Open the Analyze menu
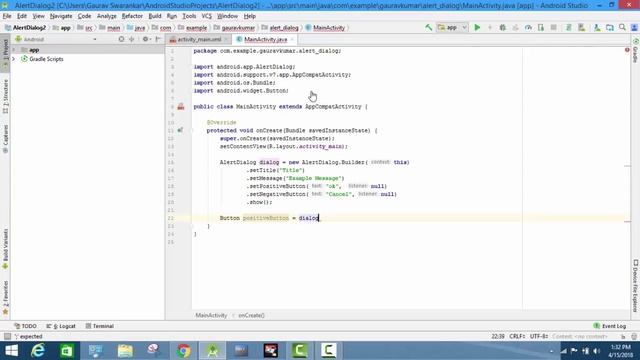This screenshot has width=640, height=360. pyautogui.click(x=107, y=16)
